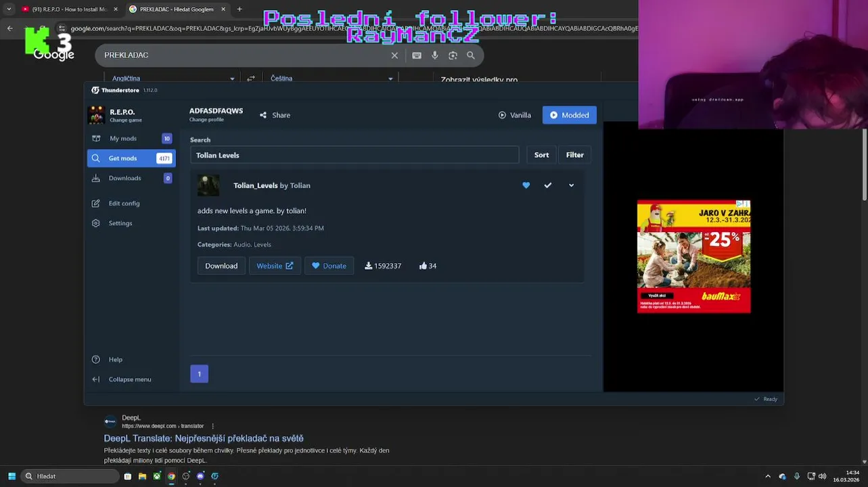Open My mods in Thunderstore sidebar
The height and width of the screenshot is (487, 868).
click(131, 139)
